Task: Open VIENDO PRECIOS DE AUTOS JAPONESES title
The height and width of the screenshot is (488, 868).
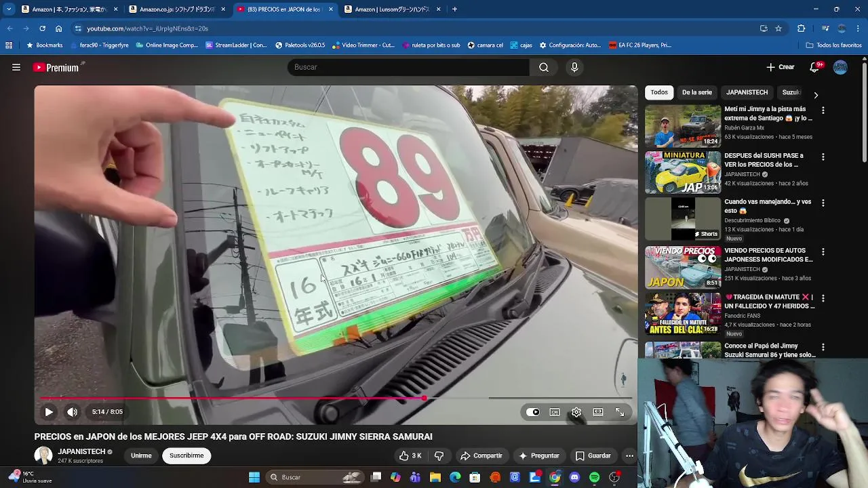Action: pyautogui.click(x=768, y=255)
